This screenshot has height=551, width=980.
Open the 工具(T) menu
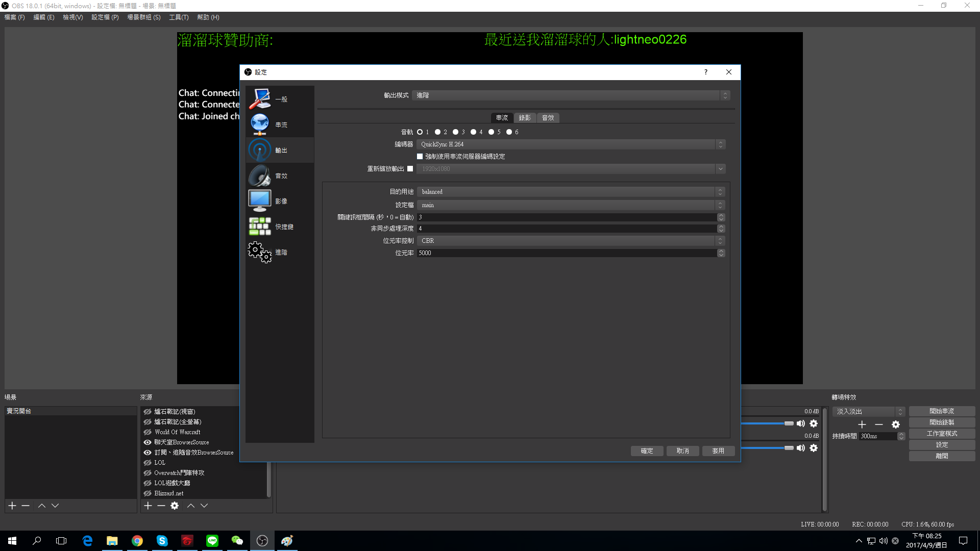[179, 17]
